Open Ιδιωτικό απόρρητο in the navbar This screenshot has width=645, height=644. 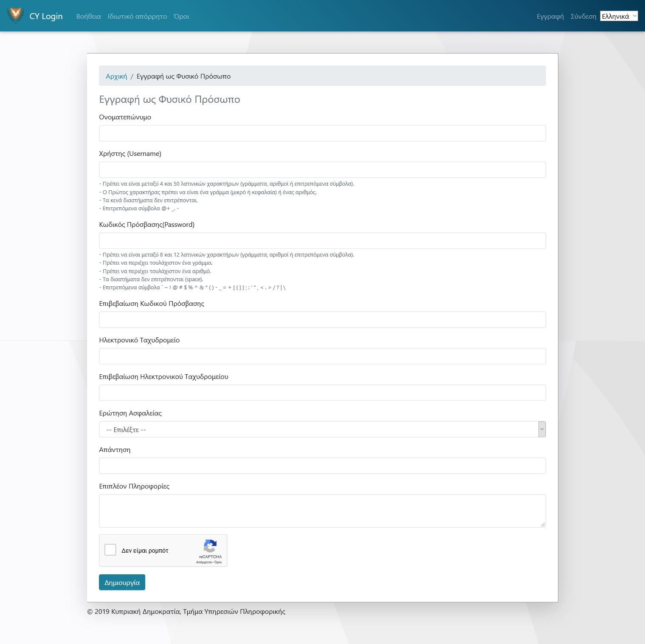point(137,17)
